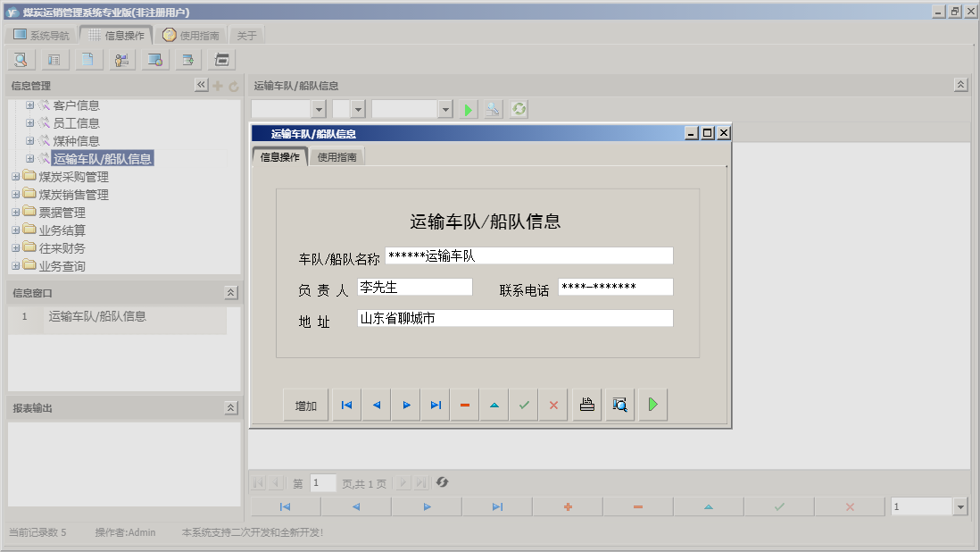The width and height of the screenshot is (980, 552).
Task: Open the first dropdown in the 运输车队/船队信息 toolbar
Action: [x=317, y=109]
